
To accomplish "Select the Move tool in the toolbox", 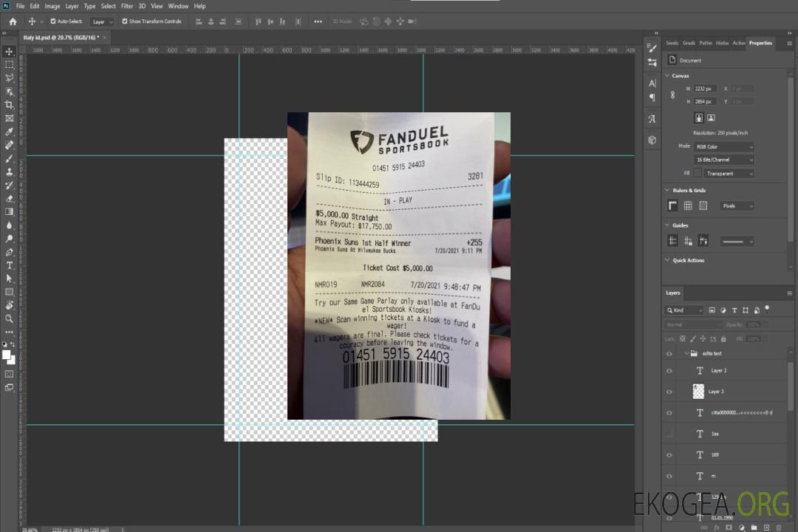I will 9,52.
